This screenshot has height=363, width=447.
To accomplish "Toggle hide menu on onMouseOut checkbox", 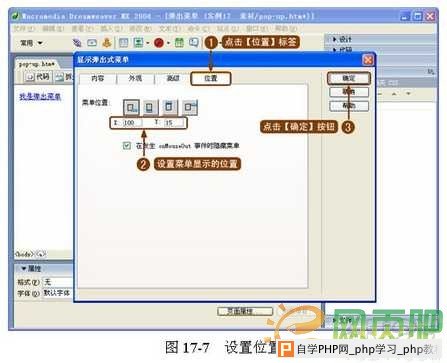I will pos(127,145).
